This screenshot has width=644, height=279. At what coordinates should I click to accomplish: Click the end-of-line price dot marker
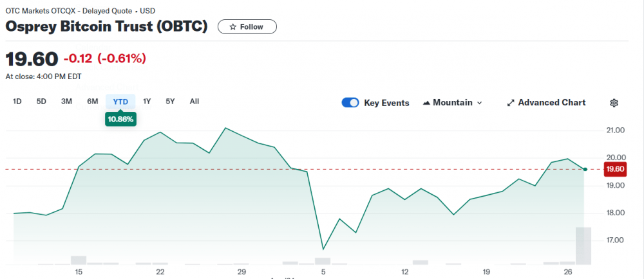click(x=585, y=169)
